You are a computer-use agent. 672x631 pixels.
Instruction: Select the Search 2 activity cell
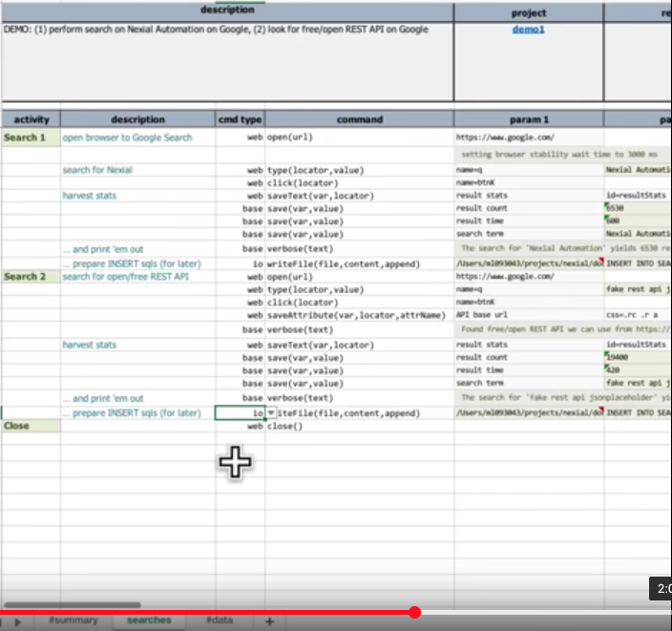pos(31,277)
